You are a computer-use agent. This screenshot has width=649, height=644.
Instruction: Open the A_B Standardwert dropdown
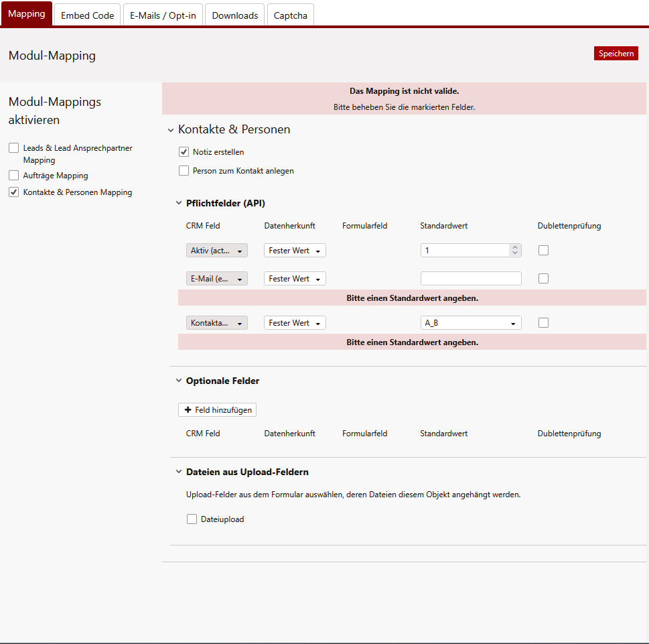click(x=471, y=323)
